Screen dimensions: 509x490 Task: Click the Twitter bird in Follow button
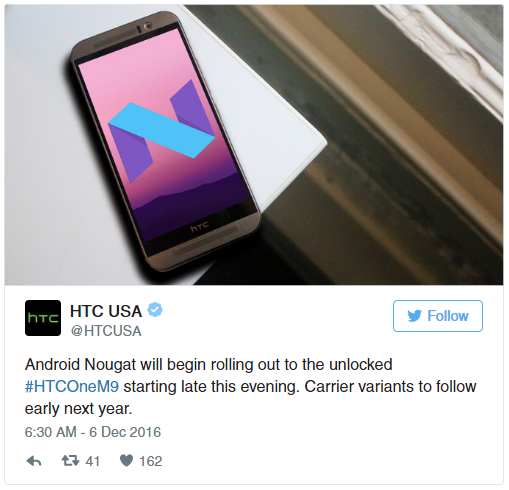tap(414, 316)
